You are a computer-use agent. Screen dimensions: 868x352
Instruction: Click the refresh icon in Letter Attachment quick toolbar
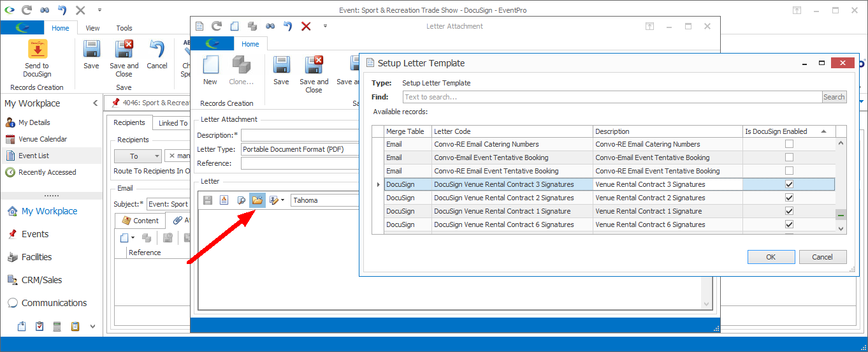tap(217, 26)
